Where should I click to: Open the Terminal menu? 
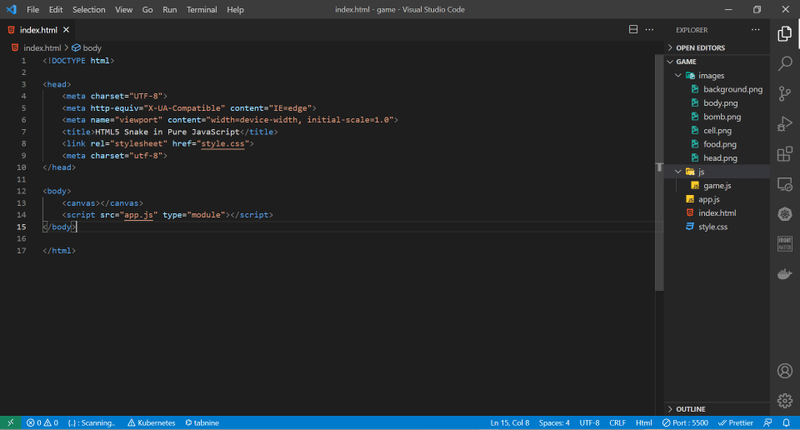click(202, 9)
